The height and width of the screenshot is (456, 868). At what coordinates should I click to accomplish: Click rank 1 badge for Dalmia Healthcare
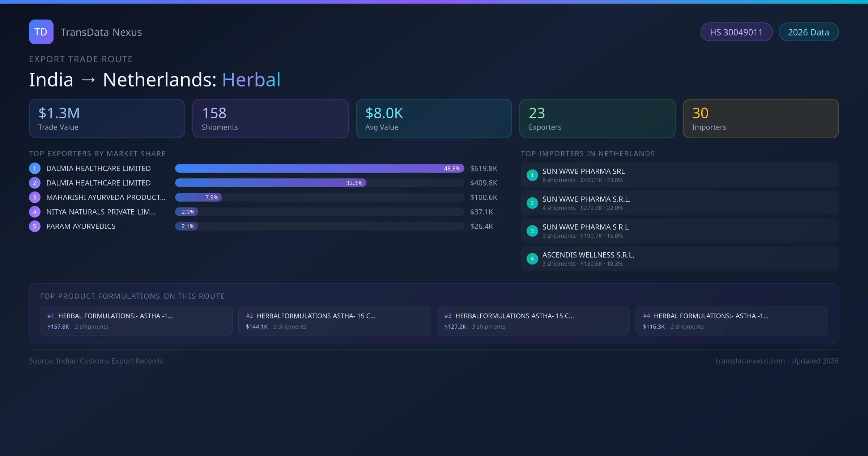(x=35, y=168)
